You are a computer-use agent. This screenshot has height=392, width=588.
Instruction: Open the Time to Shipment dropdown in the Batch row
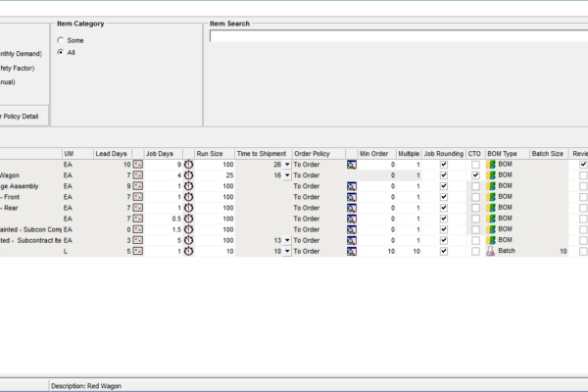pos(287,251)
